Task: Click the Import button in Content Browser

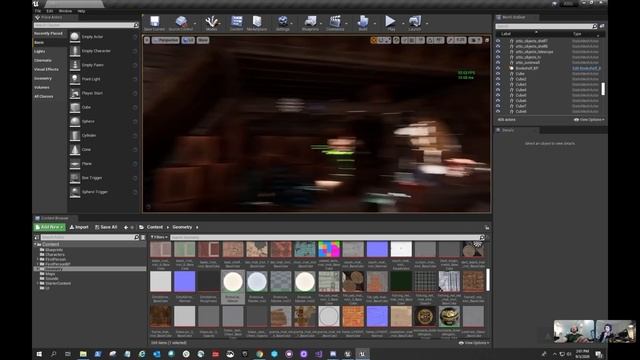Action: tap(79, 227)
